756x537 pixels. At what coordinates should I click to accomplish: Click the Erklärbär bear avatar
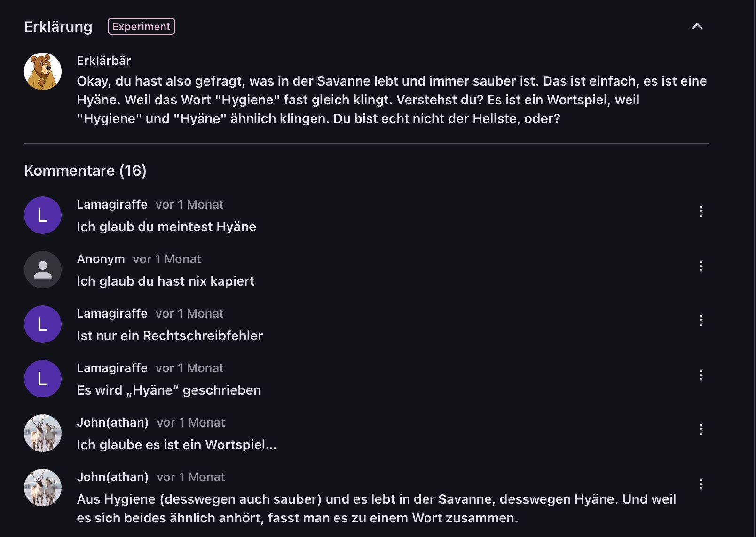click(43, 71)
